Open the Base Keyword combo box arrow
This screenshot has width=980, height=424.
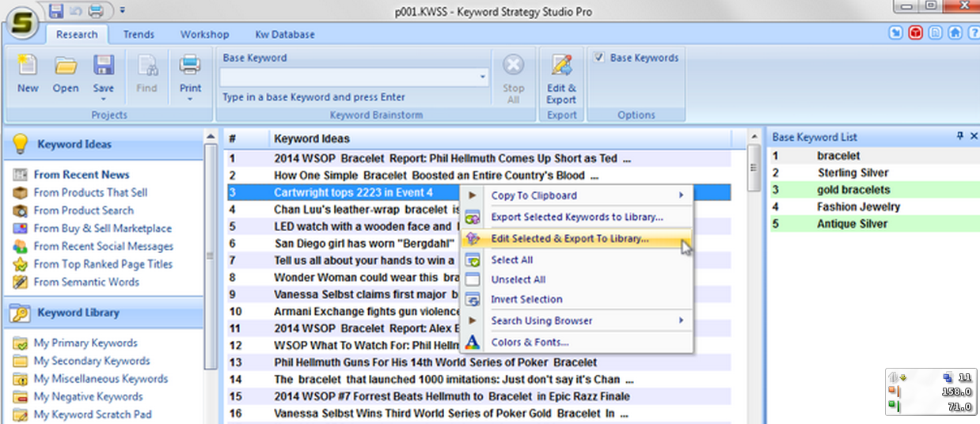click(483, 78)
